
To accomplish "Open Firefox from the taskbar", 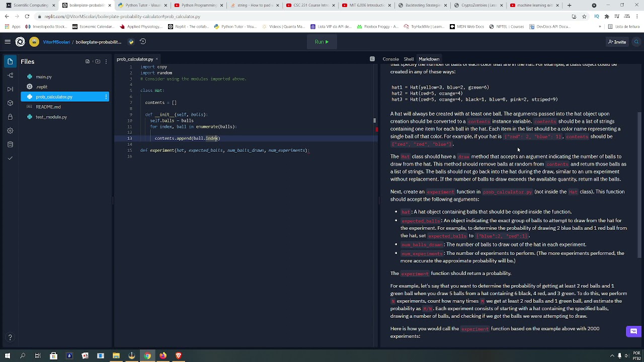I will (x=163, y=356).
